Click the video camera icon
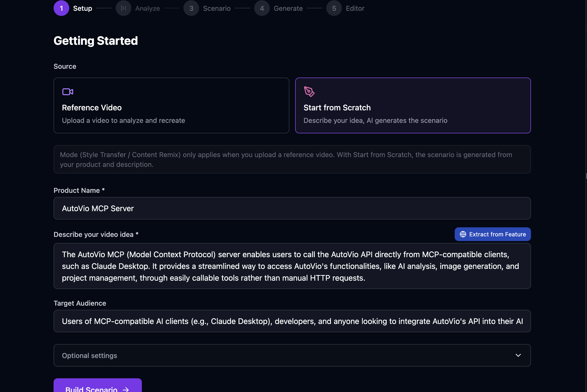The image size is (587, 392). point(68,92)
